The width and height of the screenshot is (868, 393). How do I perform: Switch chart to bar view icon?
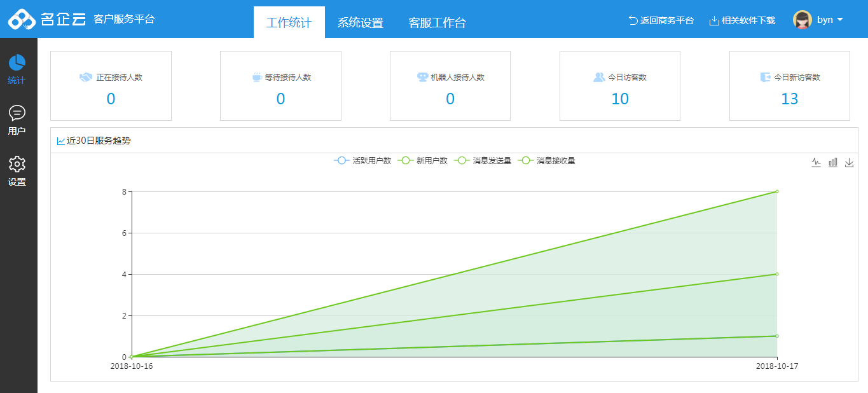tap(833, 163)
